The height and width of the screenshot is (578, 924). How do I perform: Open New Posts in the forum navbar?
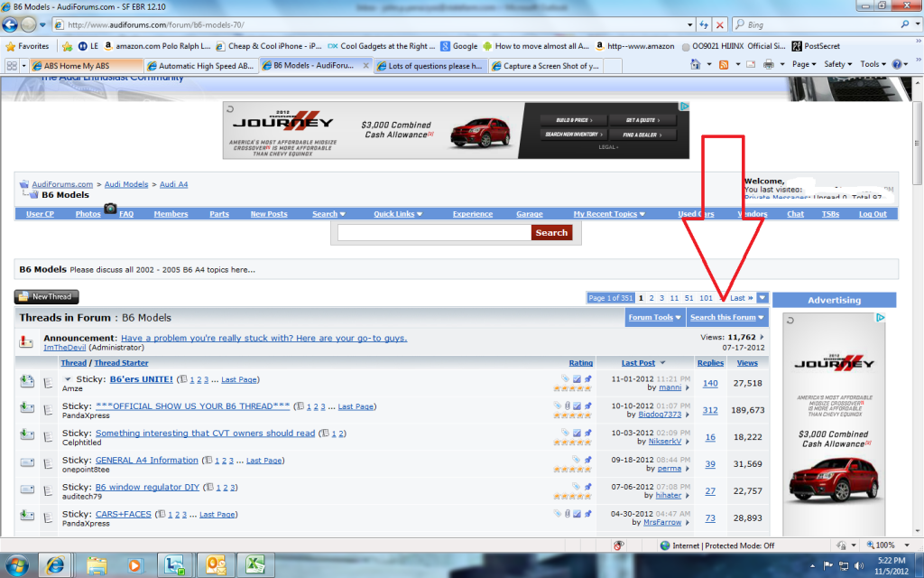269,214
